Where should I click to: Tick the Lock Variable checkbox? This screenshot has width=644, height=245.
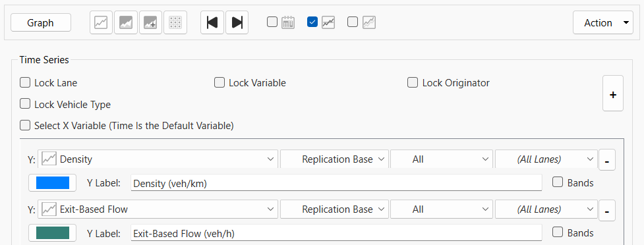[x=220, y=82]
